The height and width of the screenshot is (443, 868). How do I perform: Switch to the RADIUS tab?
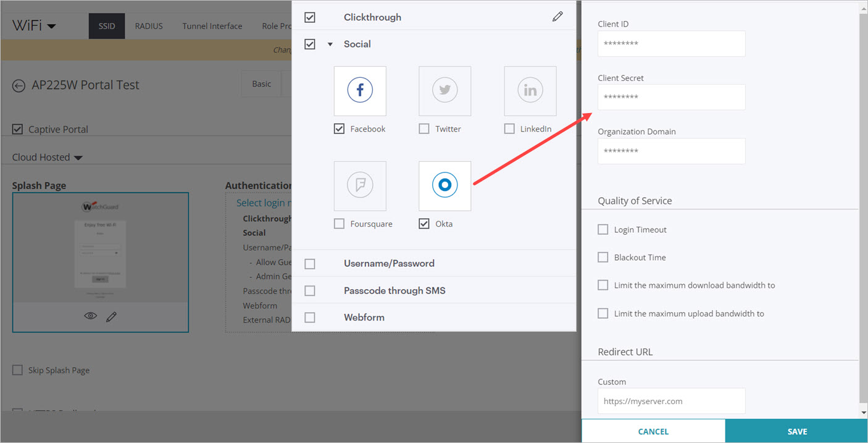(148, 26)
